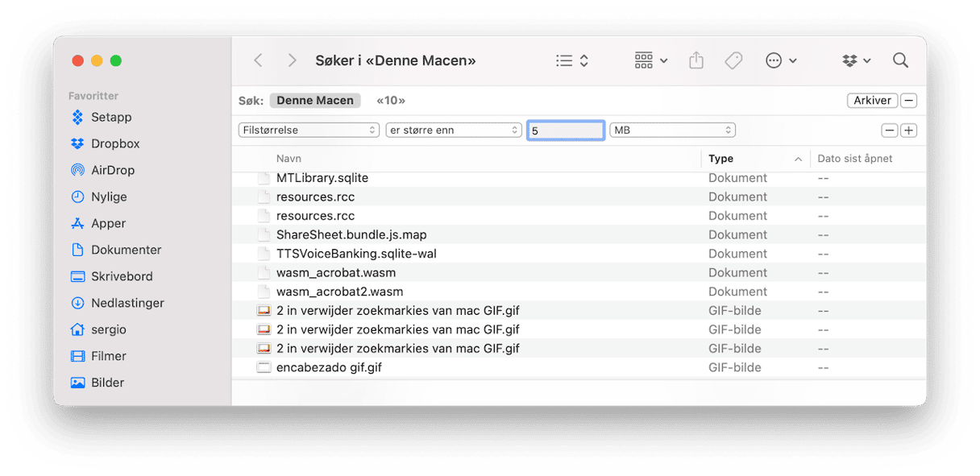Click GIF-bilde type of encabezado gif.gif
The image size is (980, 476).
tap(734, 367)
